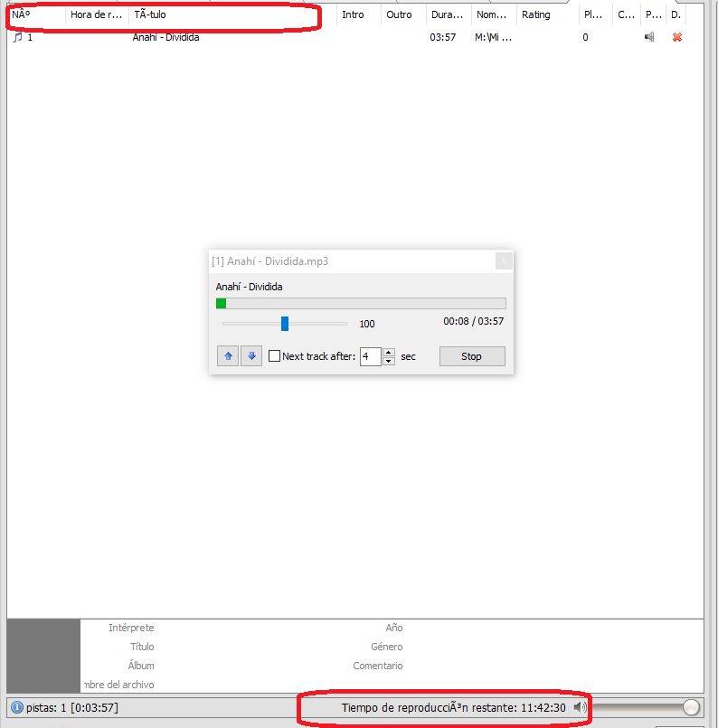718x728 pixels.
Task: Click the green playback progress bar
Action: pyautogui.click(x=361, y=304)
